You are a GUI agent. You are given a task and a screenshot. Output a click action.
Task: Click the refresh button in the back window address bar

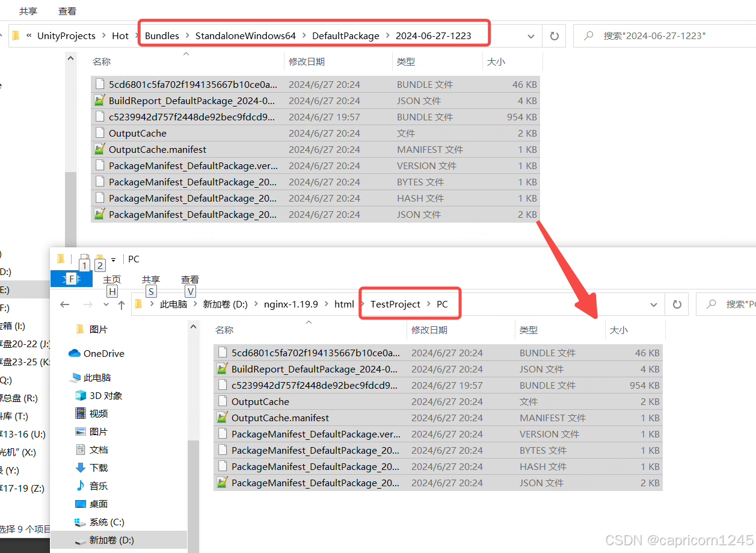[555, 36]
